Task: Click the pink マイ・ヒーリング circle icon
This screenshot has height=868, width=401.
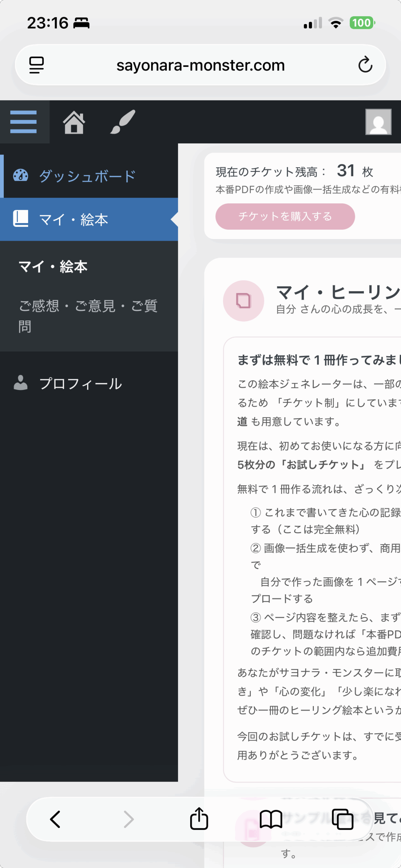Action: tap(243, 301)
